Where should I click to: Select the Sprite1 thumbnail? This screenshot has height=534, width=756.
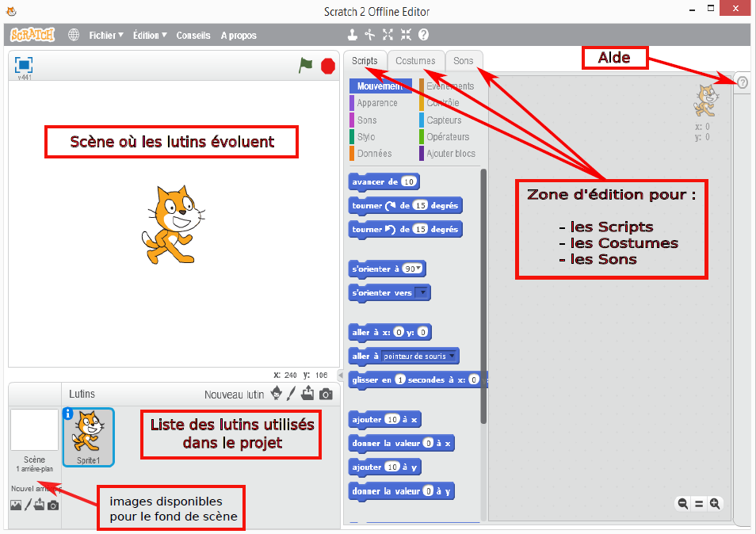(x=88, y=437)
